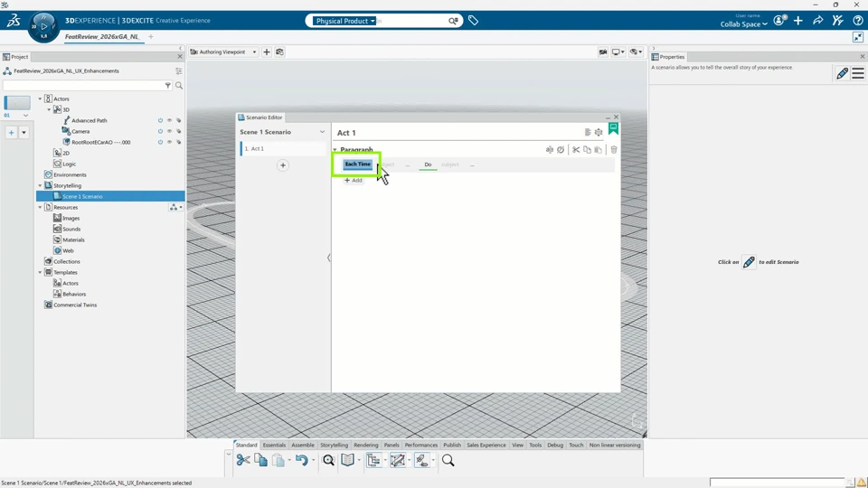Viewport: 868px width, 488px height.
Task: Click the Project panel search magnifier
Action: coord(179,85)
